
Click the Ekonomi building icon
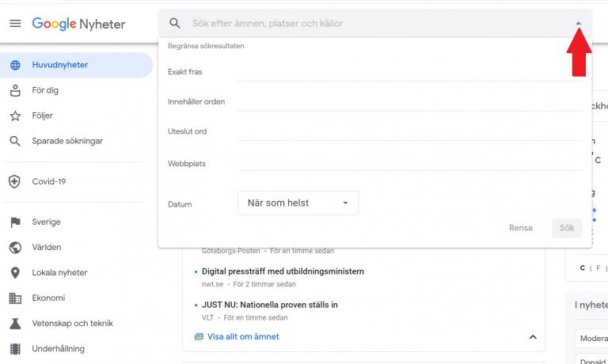tap(15, 298)
